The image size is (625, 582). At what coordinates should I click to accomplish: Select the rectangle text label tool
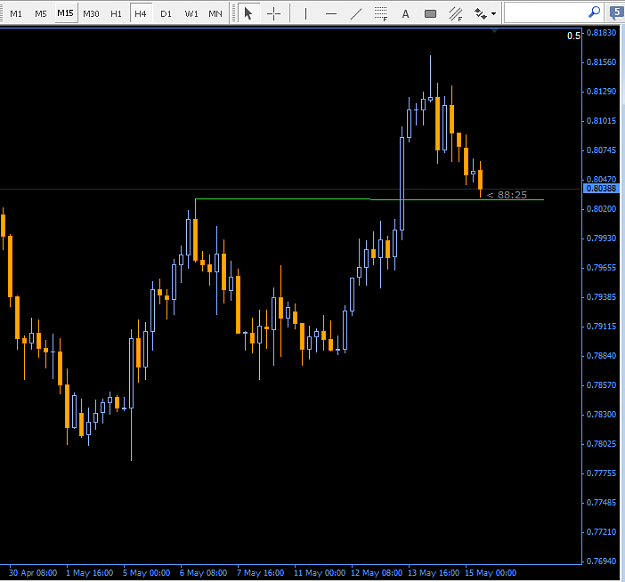click(x=430, y=14)
